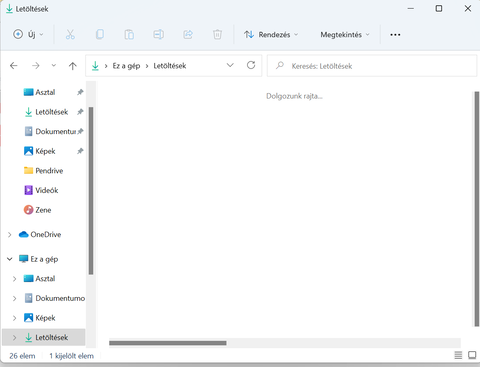
Task: Open the Rendezés sort dropdown
Action: click(x=271, y=34)
